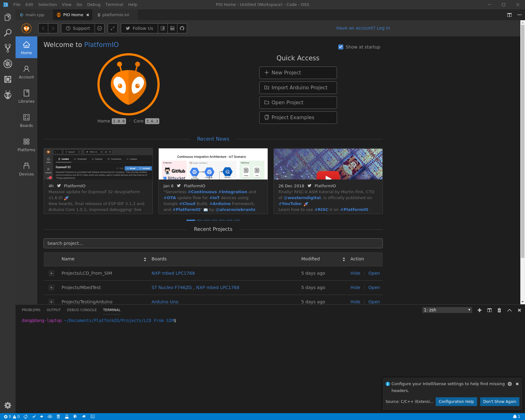Click the Log in link
Image resolution: width=525 pixels, height=420 pixels.
click(x=383, y=28)
